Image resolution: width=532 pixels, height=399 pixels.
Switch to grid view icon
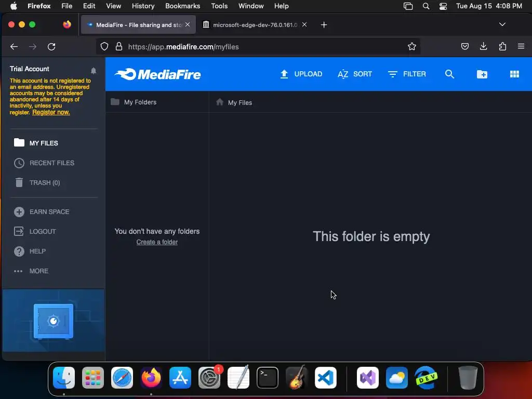point(514,74)
